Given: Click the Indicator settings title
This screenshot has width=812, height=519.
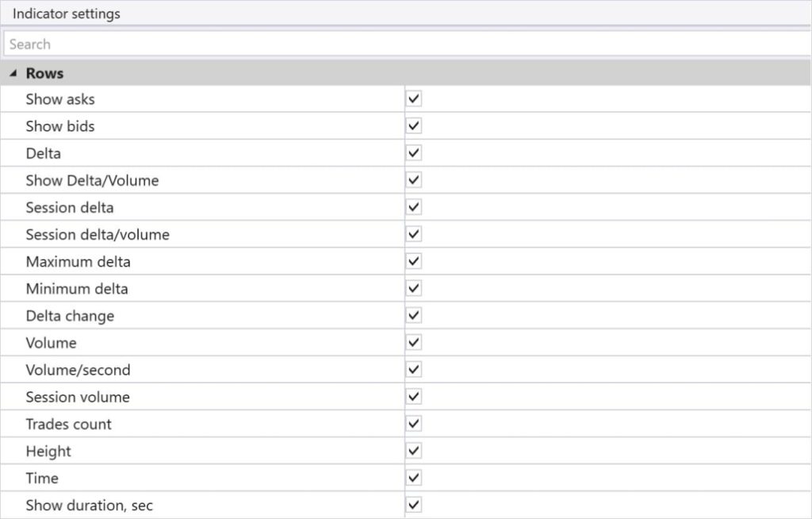Looking at the screenshot, I should [67, 14].
